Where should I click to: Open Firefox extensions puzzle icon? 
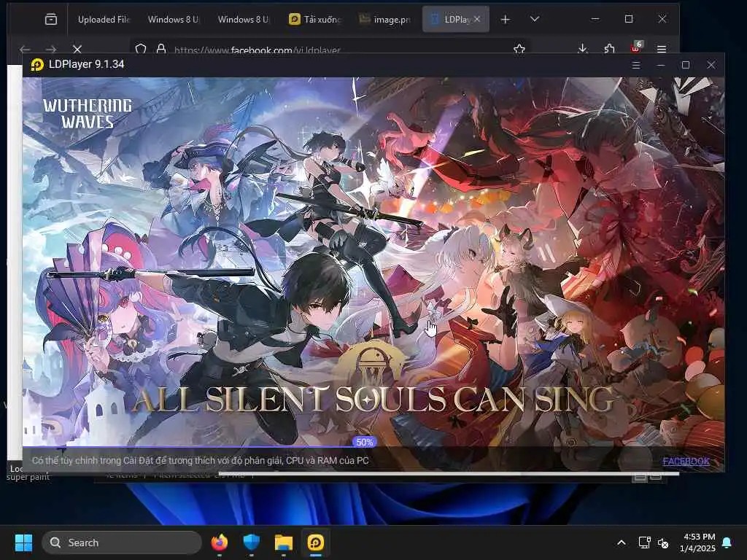coord(609,49)
